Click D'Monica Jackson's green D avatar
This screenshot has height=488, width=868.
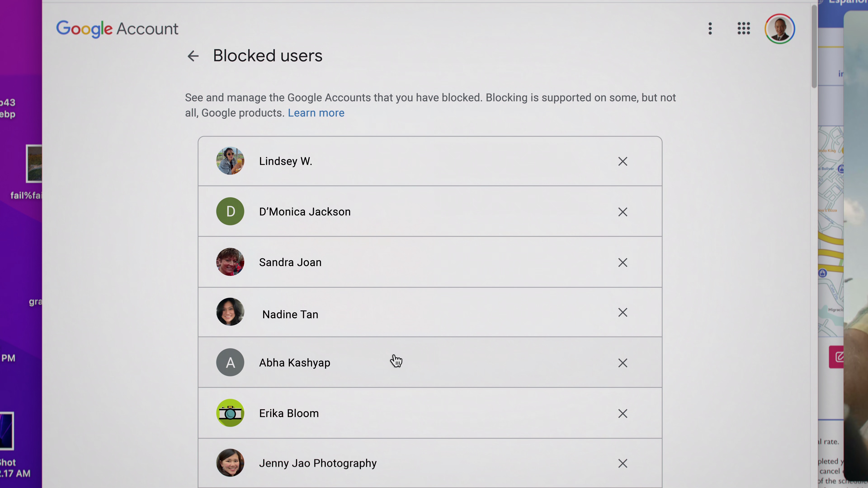230,211
